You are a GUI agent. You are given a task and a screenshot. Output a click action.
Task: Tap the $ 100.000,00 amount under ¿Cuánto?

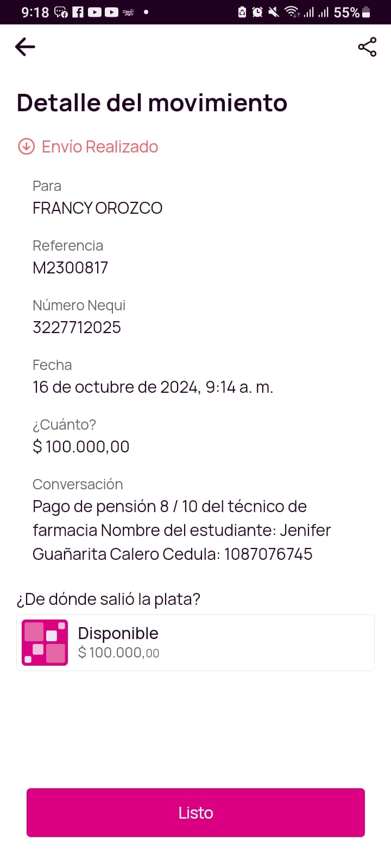(81, 446)
